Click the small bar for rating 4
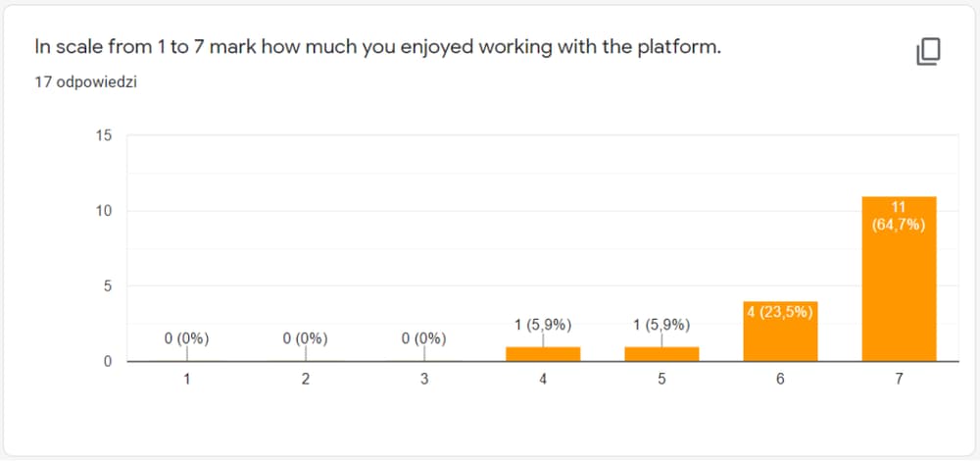The width and height of the screenshot is (980, 462). (x=543, y=354)
